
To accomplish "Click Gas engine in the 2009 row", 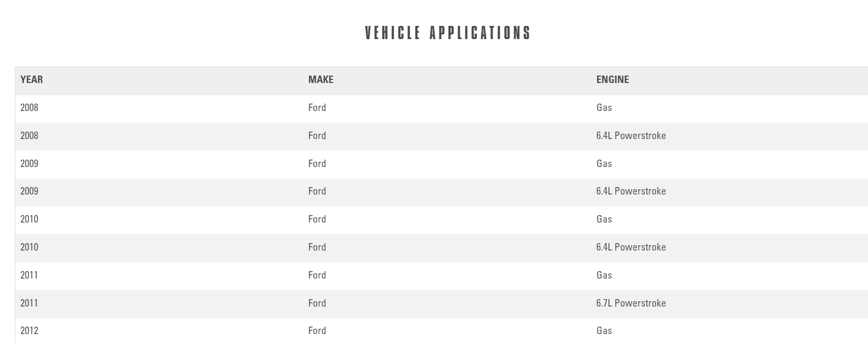I will tap(604, 164).
